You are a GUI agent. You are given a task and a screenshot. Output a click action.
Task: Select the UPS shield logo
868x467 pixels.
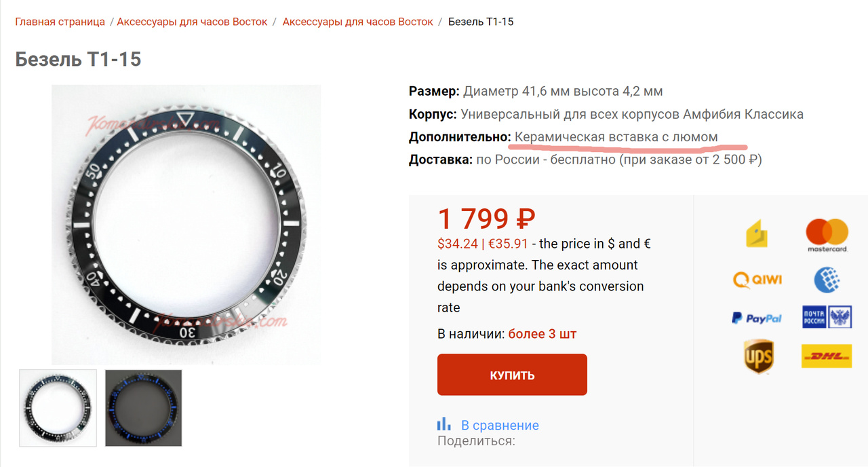pyautogui.click(x=757, y=356)
